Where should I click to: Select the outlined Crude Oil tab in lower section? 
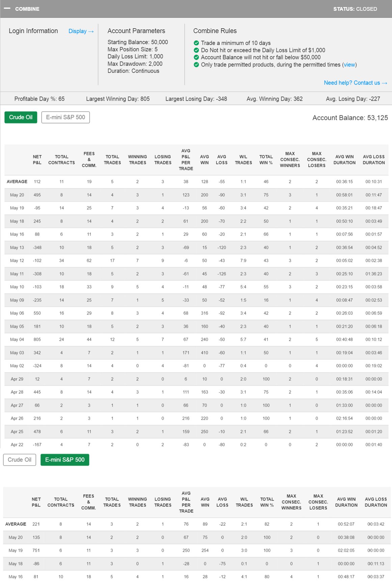(20, 460)
